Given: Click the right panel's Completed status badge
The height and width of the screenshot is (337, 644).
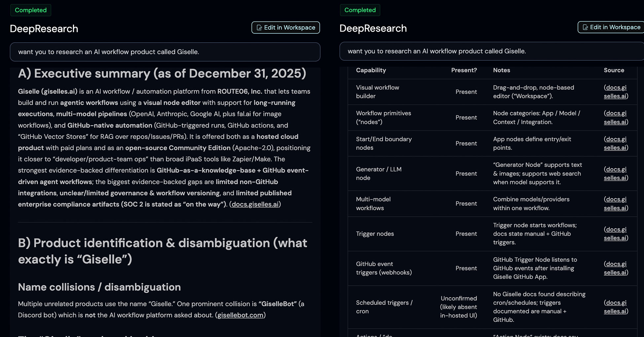Looking at the screenshot, I should (x=360, y=10).
